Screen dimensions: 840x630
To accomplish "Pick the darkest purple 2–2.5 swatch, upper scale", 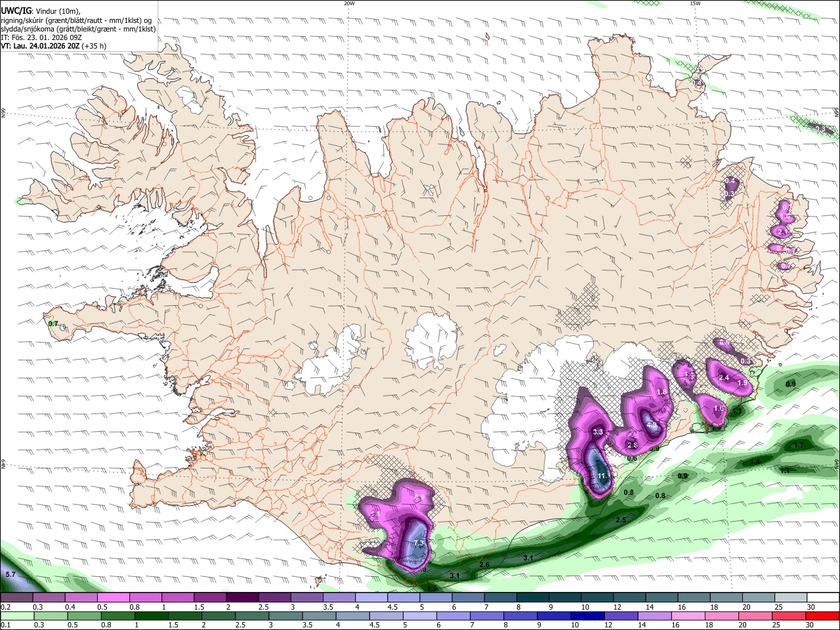I will click(x=241, y=598).
